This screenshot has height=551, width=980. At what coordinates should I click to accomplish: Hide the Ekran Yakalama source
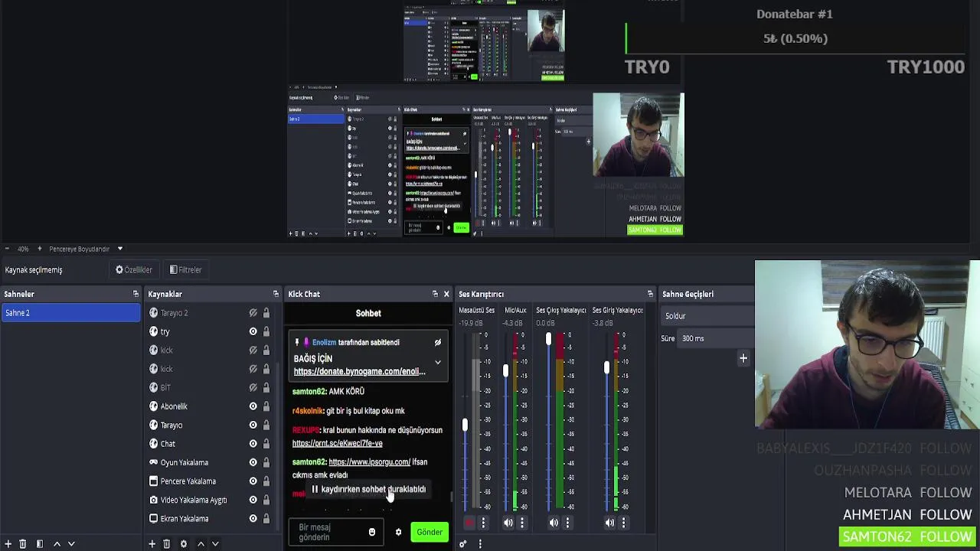click(253, 519)
